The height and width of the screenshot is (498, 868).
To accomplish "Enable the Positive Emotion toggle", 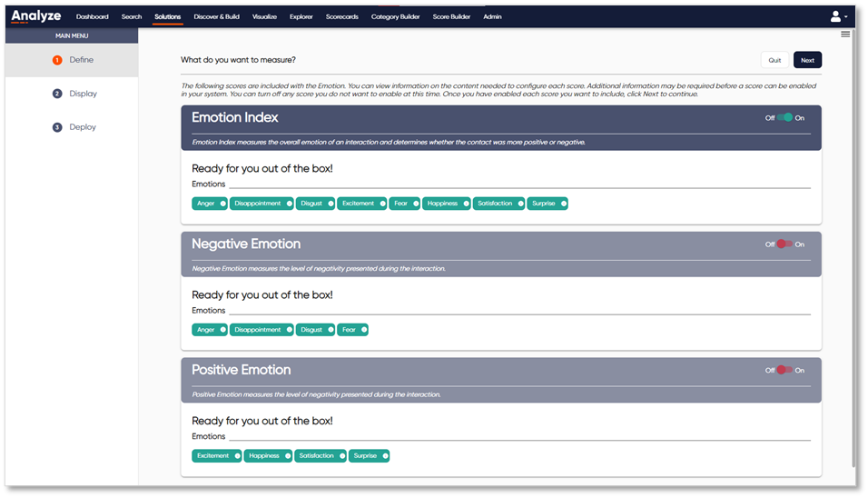I will [x=784, y=370].
